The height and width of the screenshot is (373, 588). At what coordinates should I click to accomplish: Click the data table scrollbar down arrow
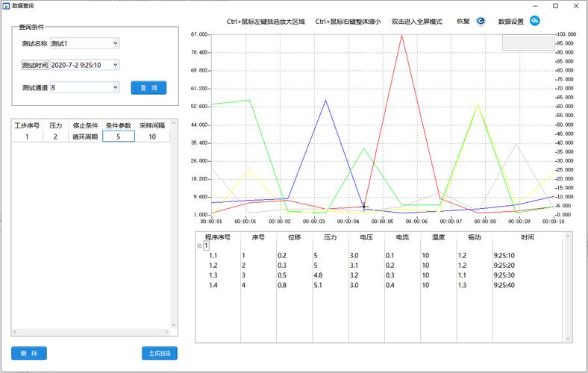568,339
